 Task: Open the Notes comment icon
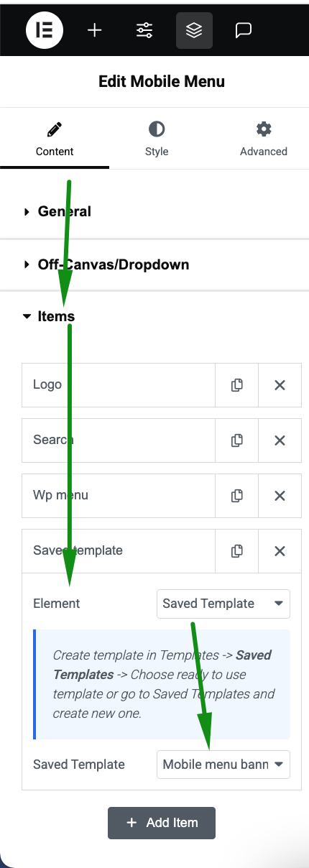244,30
